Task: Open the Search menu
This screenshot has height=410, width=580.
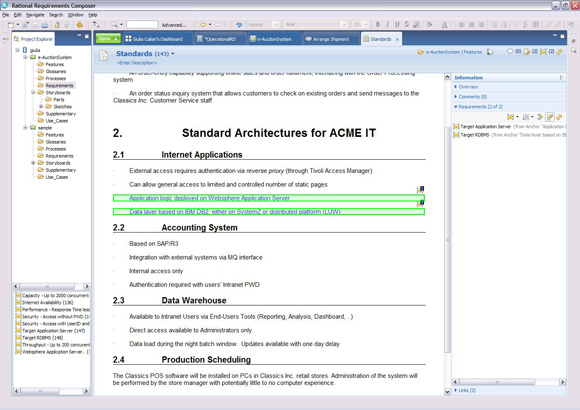Action: [x=56, y=15]
